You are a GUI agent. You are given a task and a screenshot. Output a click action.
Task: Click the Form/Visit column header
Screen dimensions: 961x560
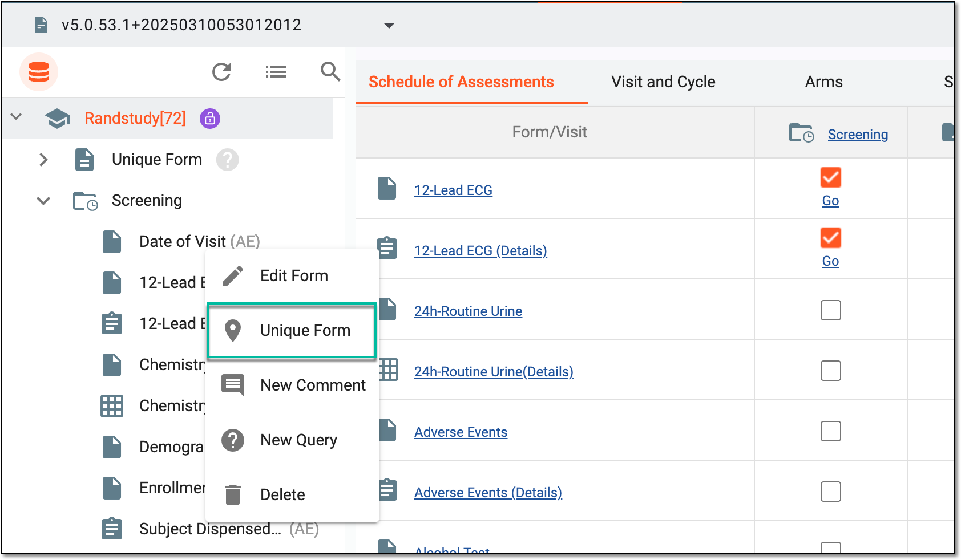pyautogui.click(x=550, y=132)
